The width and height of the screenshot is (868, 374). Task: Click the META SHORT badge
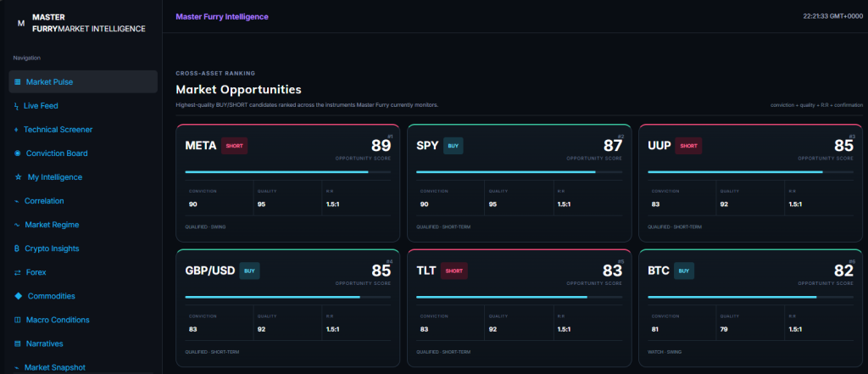pyautogui.click(x=234, y=146)
